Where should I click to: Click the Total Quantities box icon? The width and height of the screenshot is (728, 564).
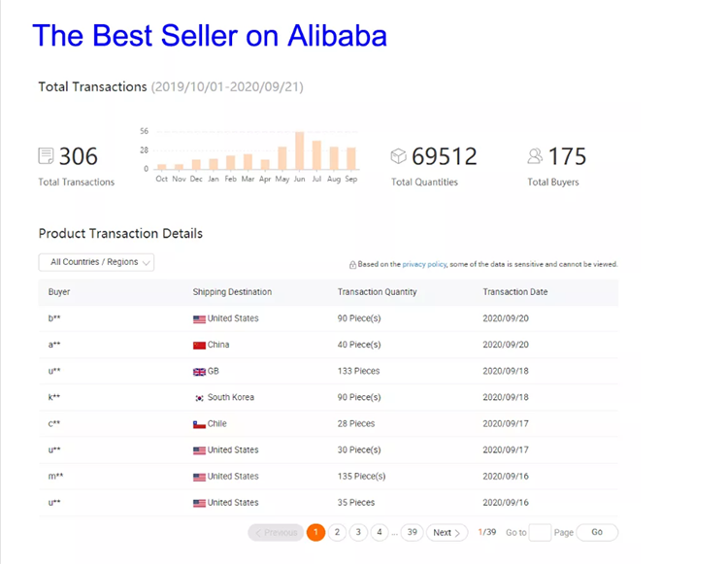[398, 156]
